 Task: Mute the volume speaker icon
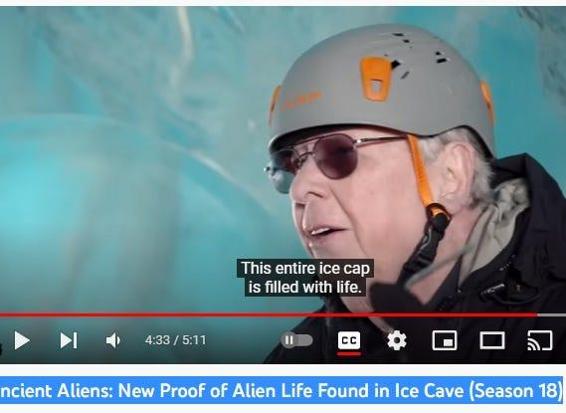tap(113, 340)
